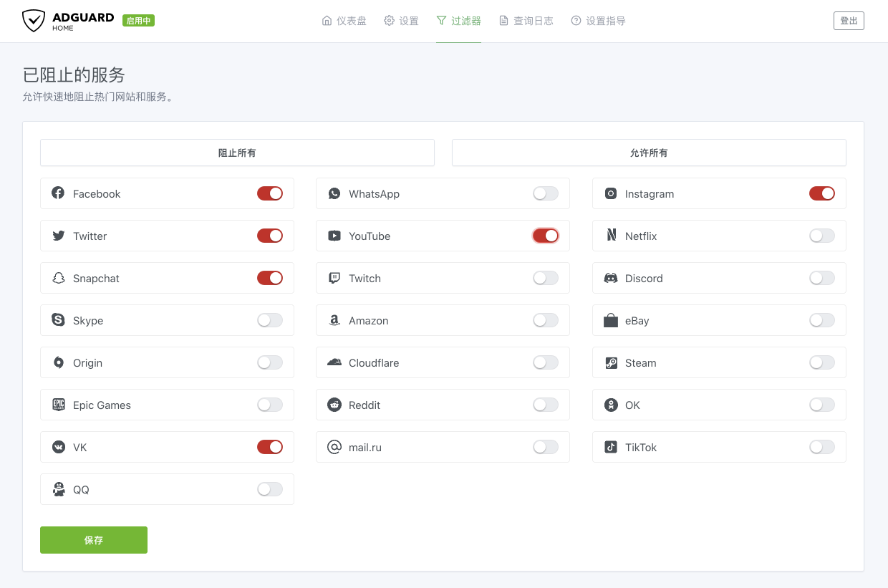Screen dimensions: 888x588
Task: Click the Reddit alien icon
Action: tap(334, 405)
